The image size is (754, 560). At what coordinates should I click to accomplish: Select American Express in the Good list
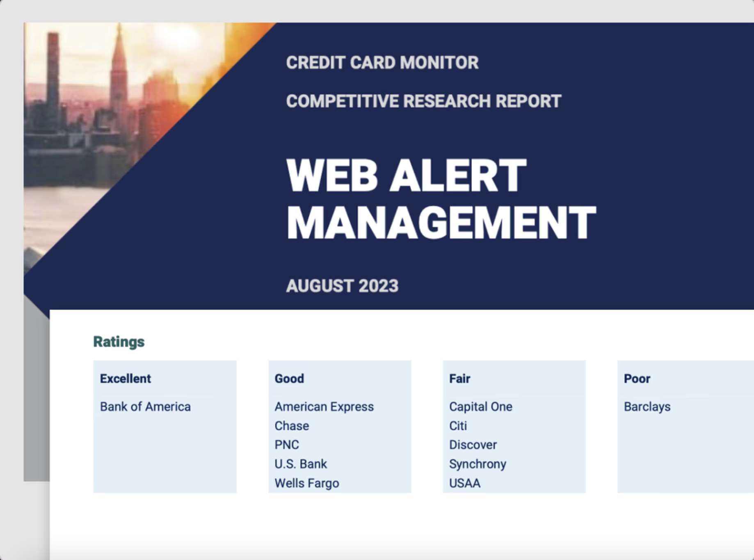pyautogui.click(x=324, y=407)
